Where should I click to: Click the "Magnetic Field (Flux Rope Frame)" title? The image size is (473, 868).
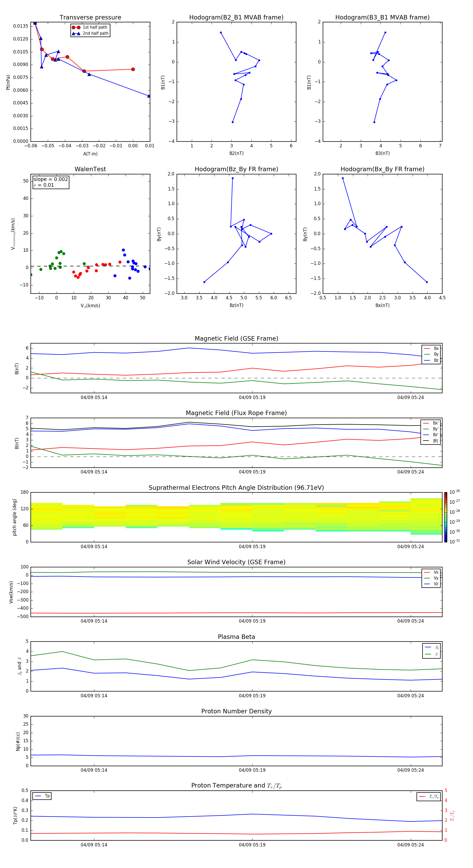tap(236, 413)
